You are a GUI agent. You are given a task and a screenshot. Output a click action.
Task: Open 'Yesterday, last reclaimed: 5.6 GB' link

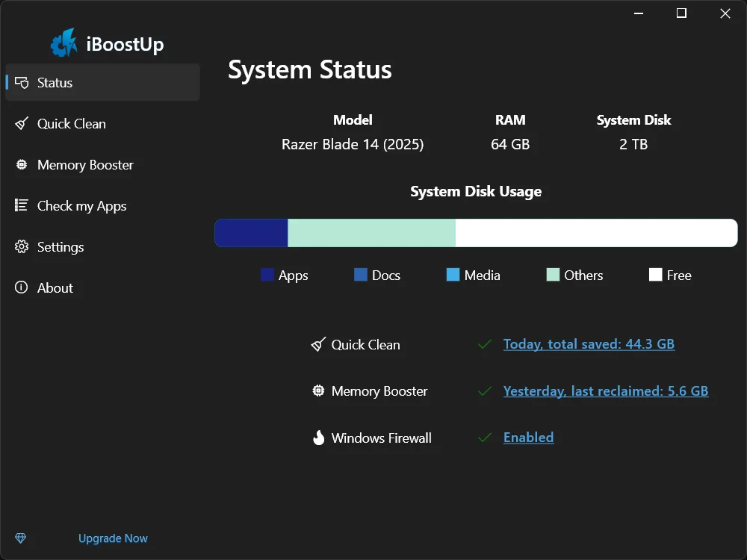pos(606,391)
